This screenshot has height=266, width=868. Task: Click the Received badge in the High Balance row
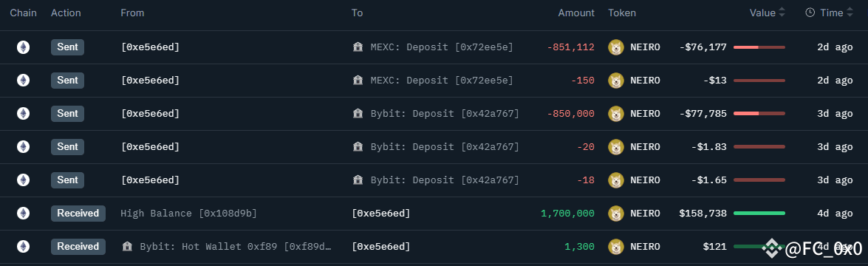click(78, 214)
